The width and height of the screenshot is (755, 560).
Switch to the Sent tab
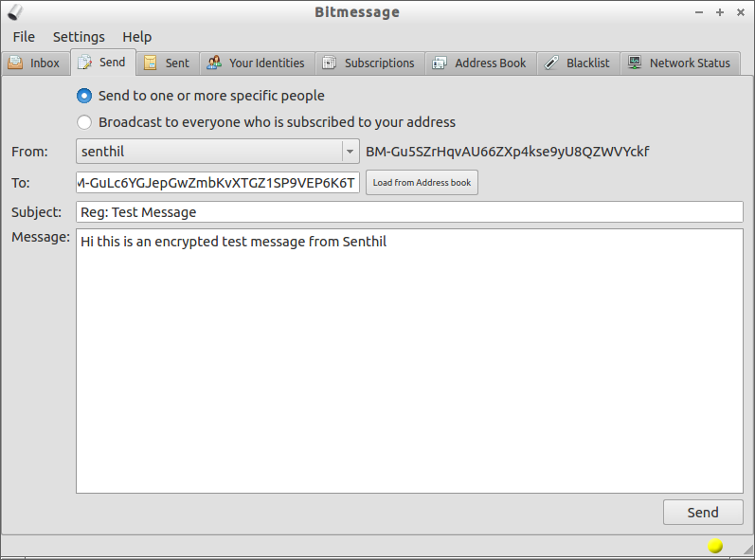coord(168,63)
